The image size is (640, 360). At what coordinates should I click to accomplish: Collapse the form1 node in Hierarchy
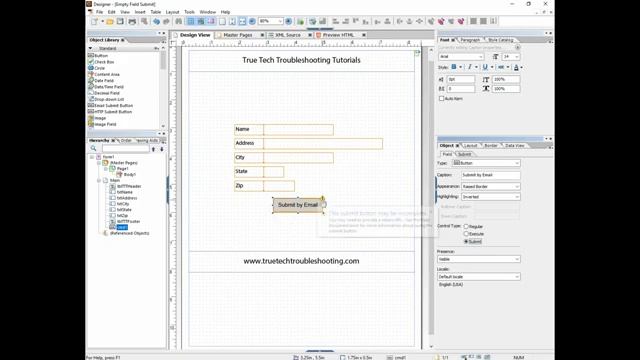92,157
